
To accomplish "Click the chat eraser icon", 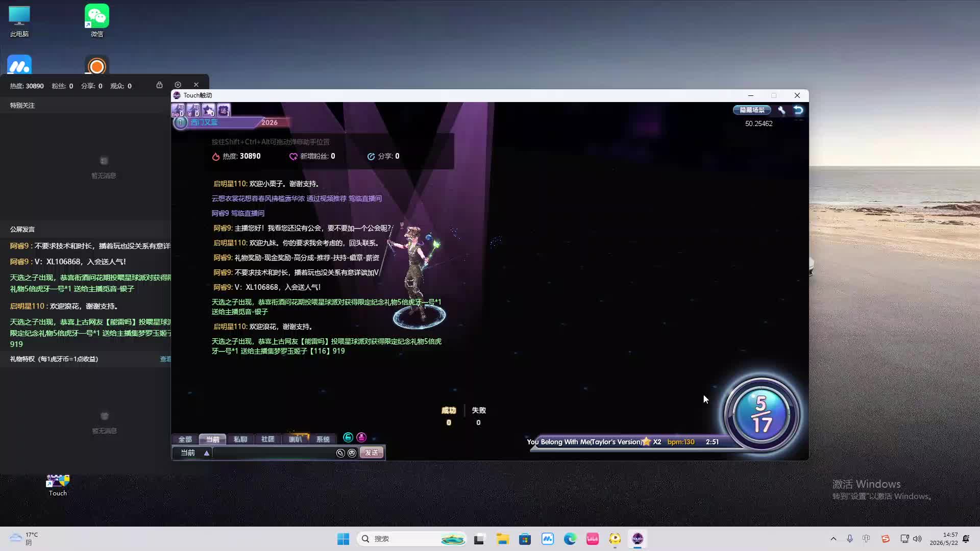I will coord(340,453).
